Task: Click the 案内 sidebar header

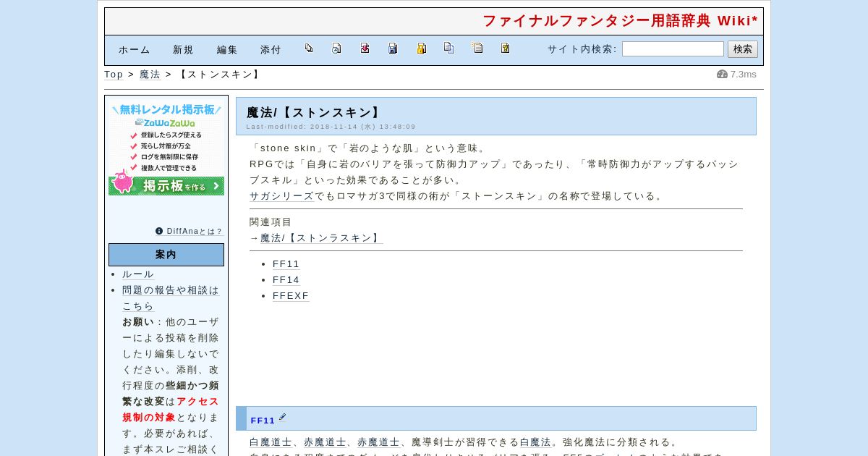Action: pos(166,255)
